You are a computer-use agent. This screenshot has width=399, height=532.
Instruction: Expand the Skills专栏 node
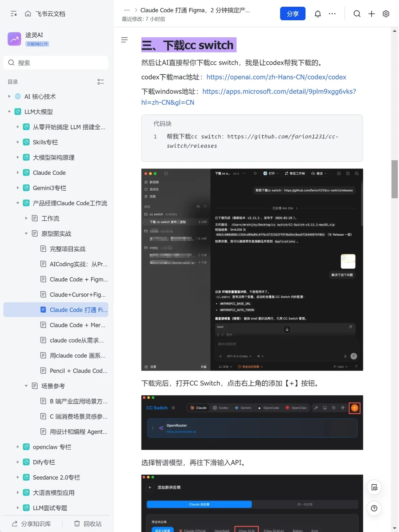coord(18,142)
